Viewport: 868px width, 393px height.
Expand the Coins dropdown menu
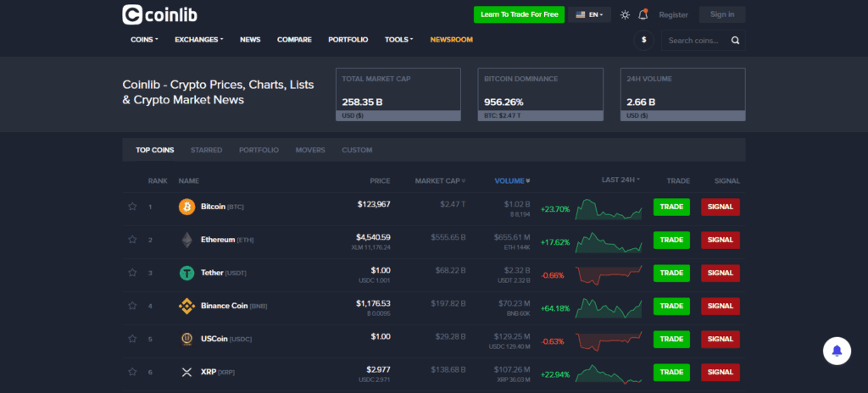(143, 40)
